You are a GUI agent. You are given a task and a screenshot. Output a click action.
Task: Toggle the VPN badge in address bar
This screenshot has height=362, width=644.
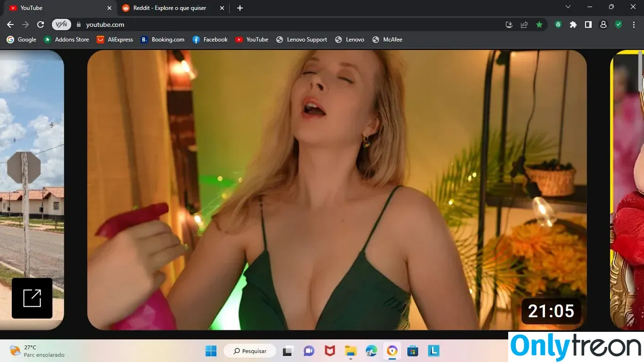click(61, 25)
